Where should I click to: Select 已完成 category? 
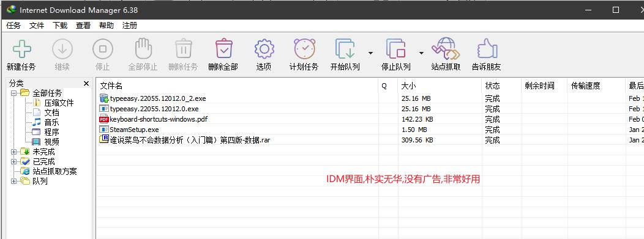43,161
